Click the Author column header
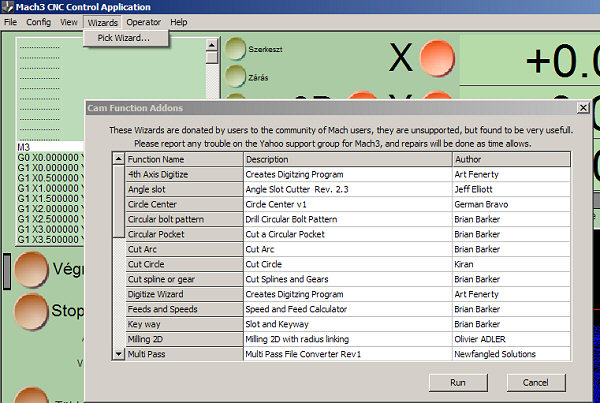 [x=511, y=159]
